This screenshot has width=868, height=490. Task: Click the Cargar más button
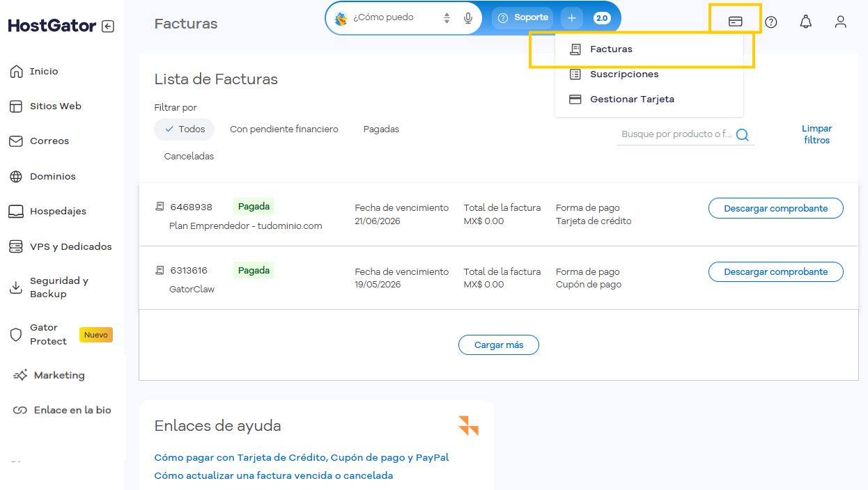(498, 345)
